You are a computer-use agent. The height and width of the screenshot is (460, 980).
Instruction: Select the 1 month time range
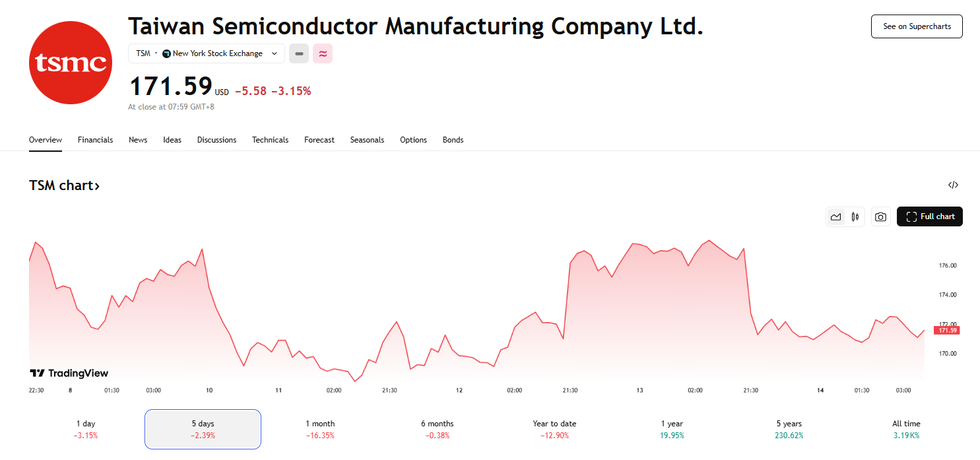[320, 429]
